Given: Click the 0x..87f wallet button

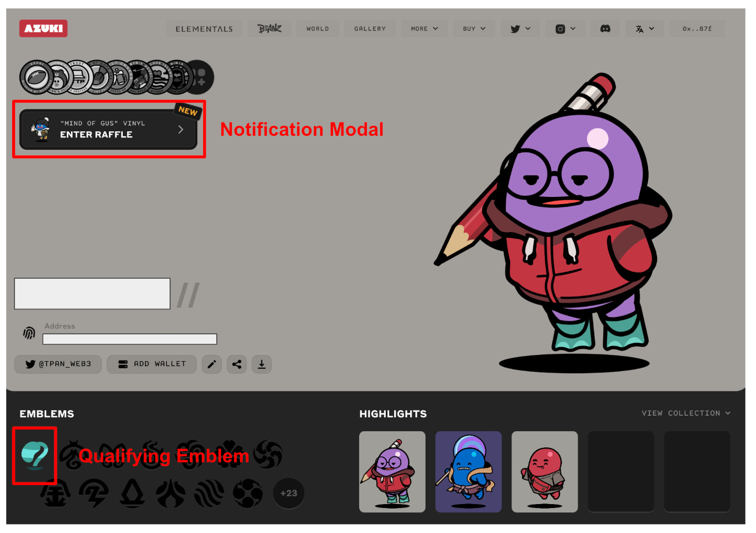Looking at the screenshot, I should click(697, 28).
